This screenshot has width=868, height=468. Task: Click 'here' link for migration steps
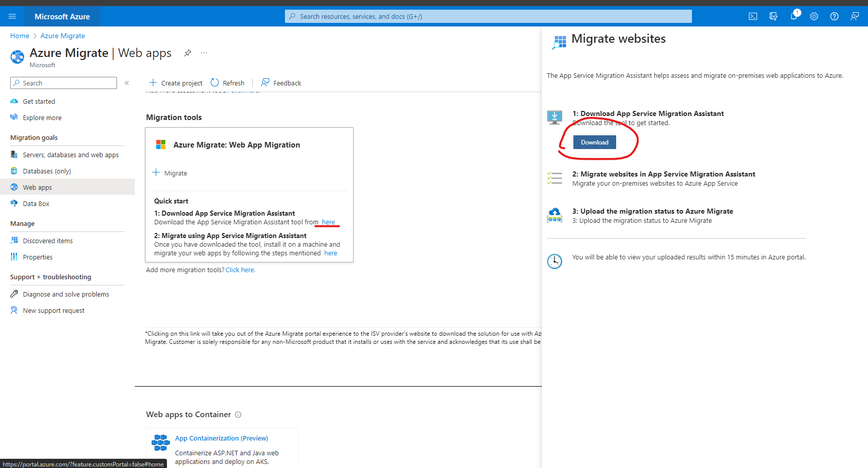331,253
